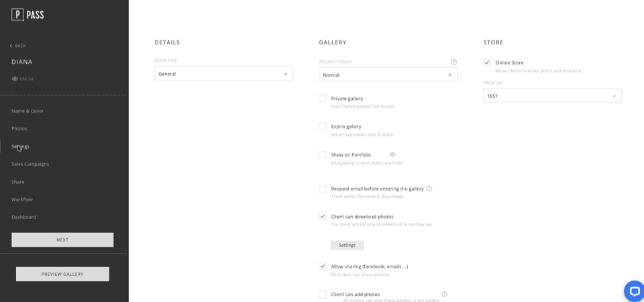
Task: Open the Price List dropdown
Action: 552,96
